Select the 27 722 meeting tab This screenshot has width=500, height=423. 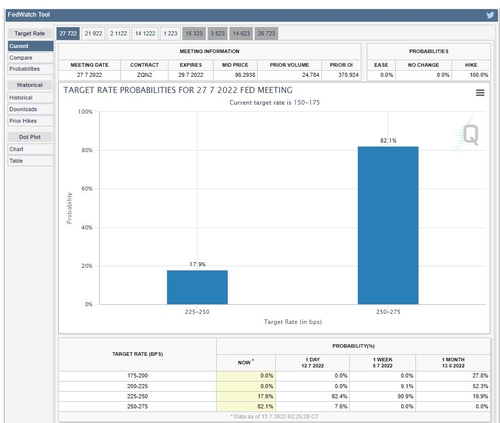point(68,33)
